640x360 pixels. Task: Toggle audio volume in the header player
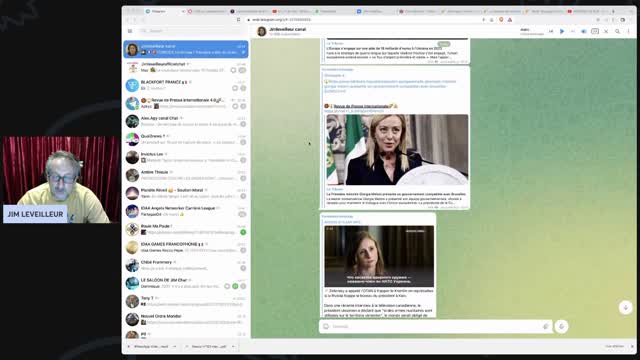point(584,31)
